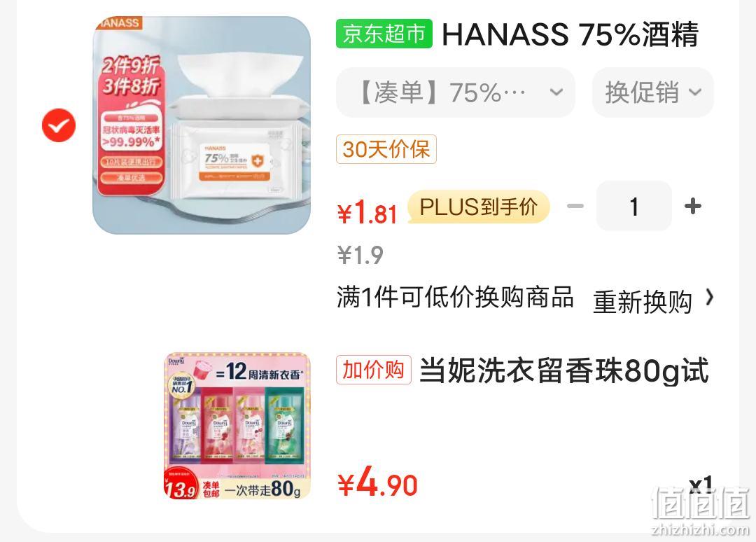Viewport: 756px width, 542px height.
Task: Tap the ¥4.90 add-on price
Action: [377, 482]
